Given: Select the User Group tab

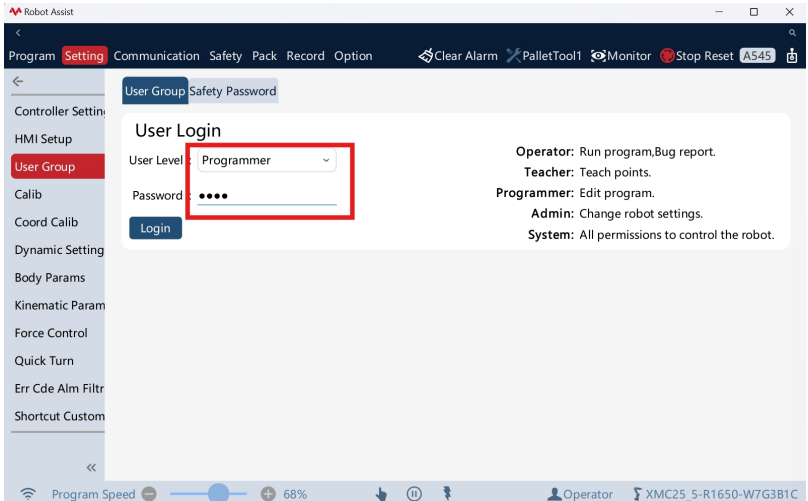Looking at the screenshot, I should pyautogui.click(x=155, y=91).
